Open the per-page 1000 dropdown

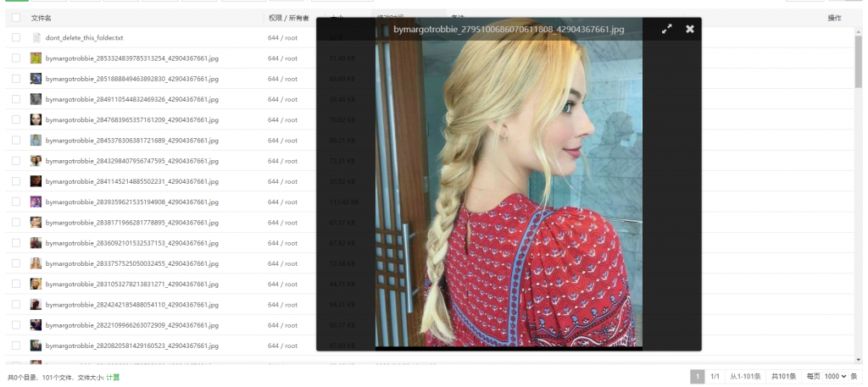click(836, 377)
